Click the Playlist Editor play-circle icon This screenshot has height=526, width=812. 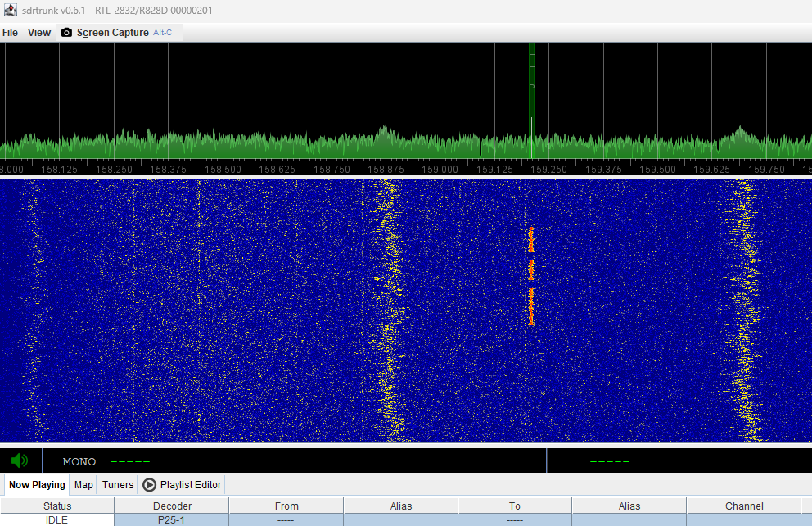(x=149, y=484)
